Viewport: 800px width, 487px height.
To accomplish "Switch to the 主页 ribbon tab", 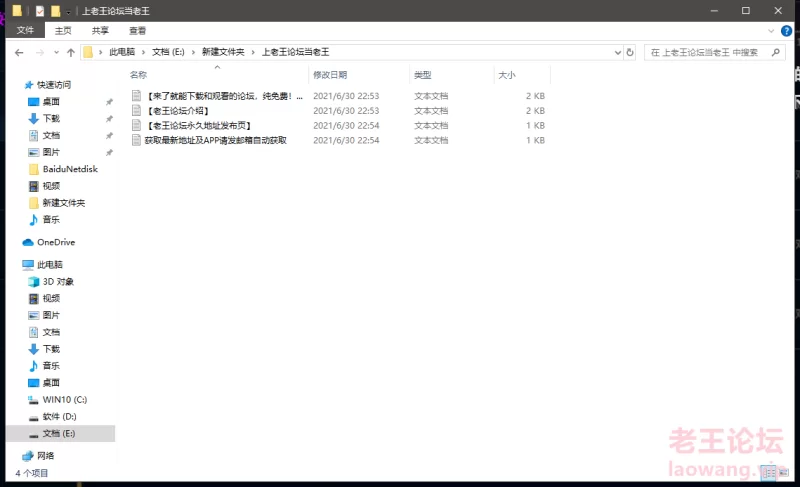I will tap(63, 31).
